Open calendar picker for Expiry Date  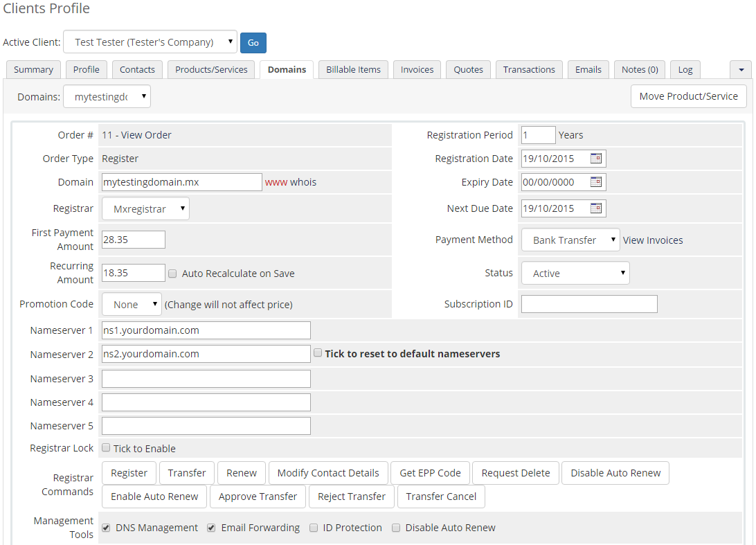596,182
